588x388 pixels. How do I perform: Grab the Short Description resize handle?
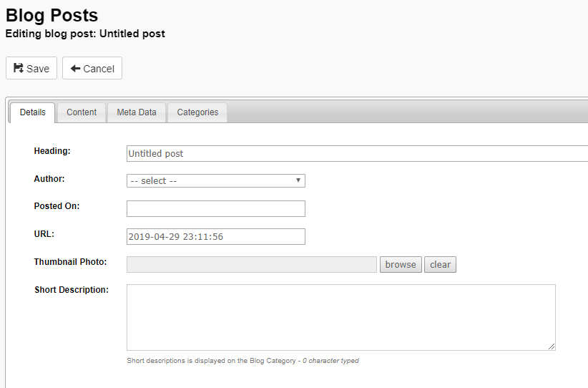pos(552,346)
